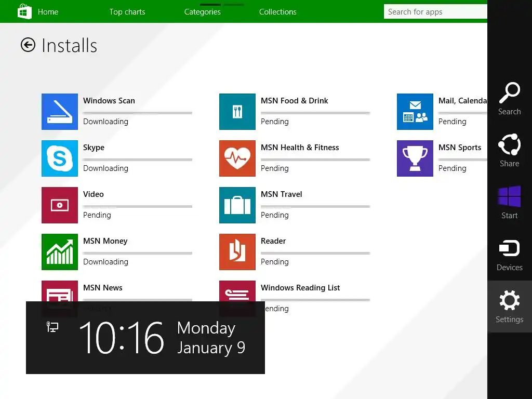Click the Monday January 9 date text
Viewport: 532px width, 399px height.
click(211, 338)
